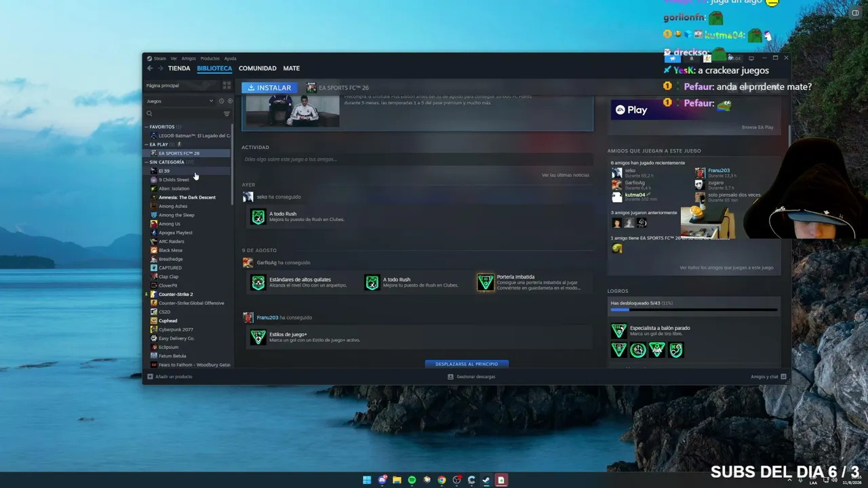Open the collections grid view icon
Image resolution: width=868 pixels, height=488 pixels.
click(x=226, y=85)
